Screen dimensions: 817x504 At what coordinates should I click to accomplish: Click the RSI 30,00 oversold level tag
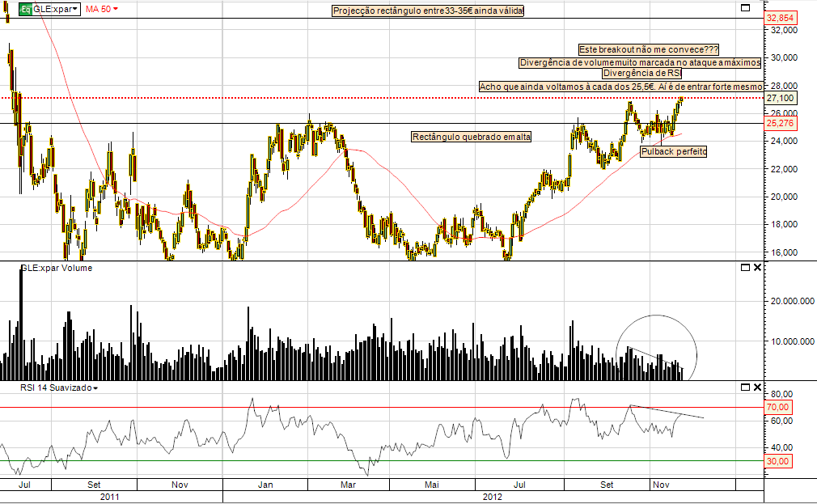(778, 461)
